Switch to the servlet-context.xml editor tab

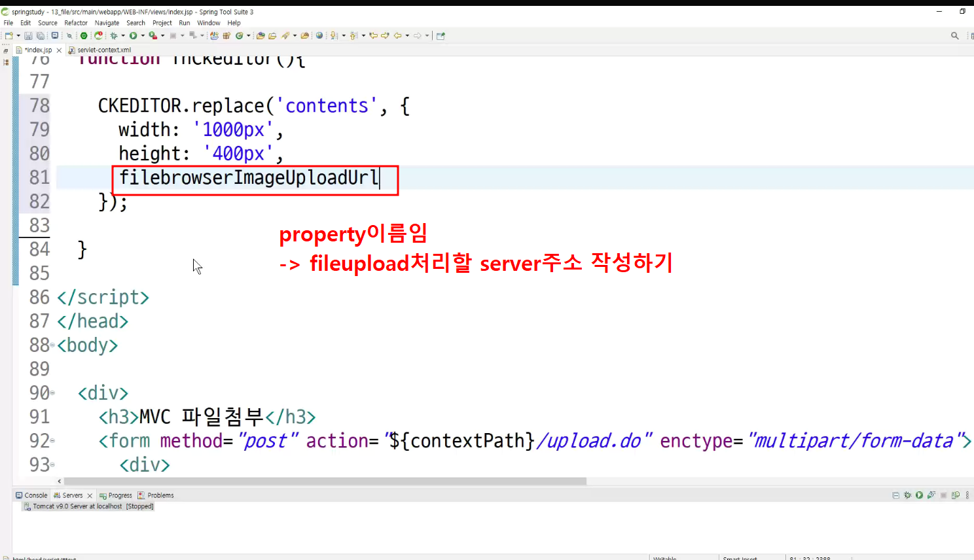pyautogui.click(x=99, y=50)
